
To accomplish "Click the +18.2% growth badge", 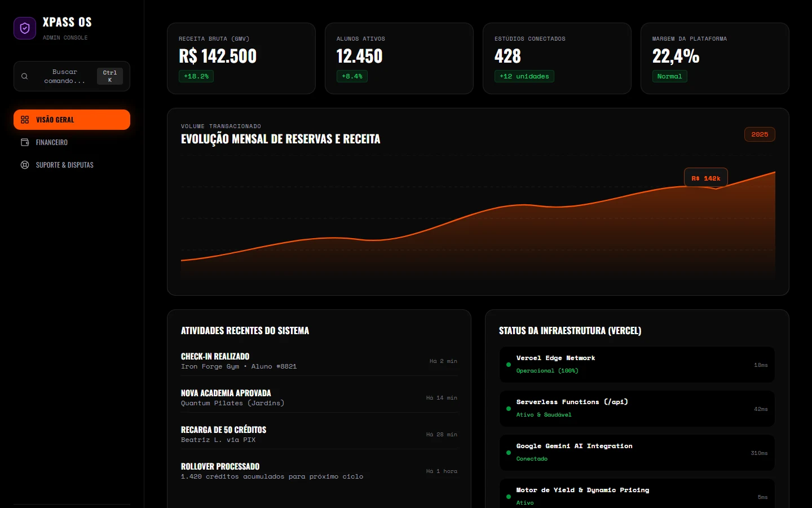I will click(196, 76).
